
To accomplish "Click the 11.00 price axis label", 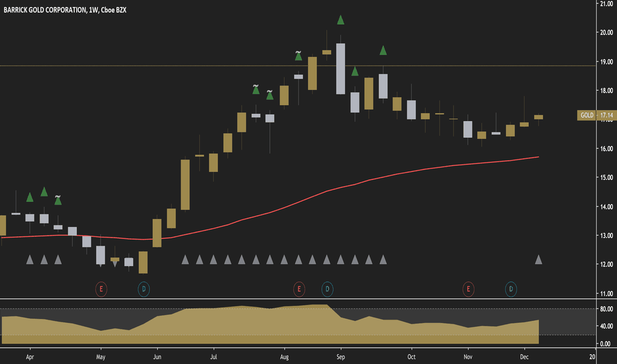I will pyautogui.click(x=606, y=294).
